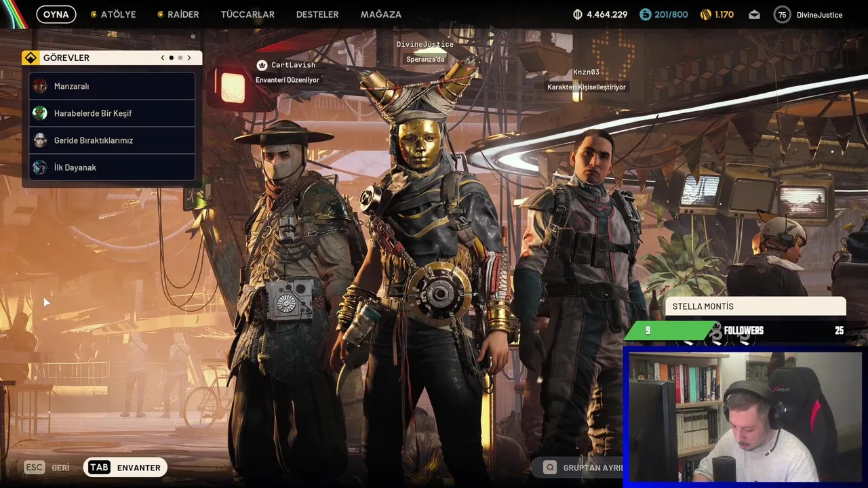This screenshot has width=868, height=488.
Task: Open the Geride Bıraktıklarımız quest
Action: 112,140
